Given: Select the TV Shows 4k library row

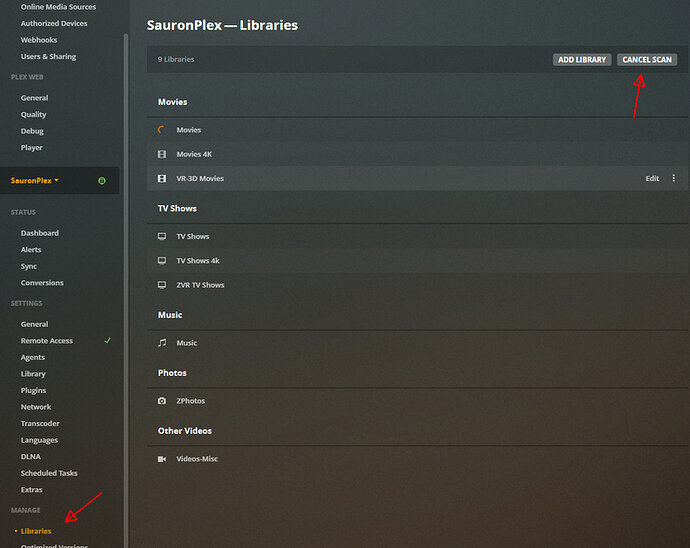Looking at the screenshot, I should tap(417, 261).
